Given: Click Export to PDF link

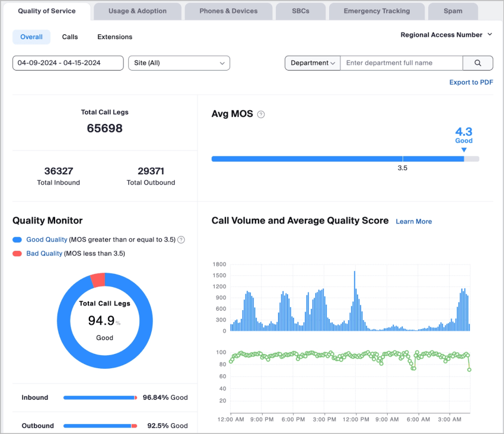Looking at the screenshot, I should (x=471, y=82).
